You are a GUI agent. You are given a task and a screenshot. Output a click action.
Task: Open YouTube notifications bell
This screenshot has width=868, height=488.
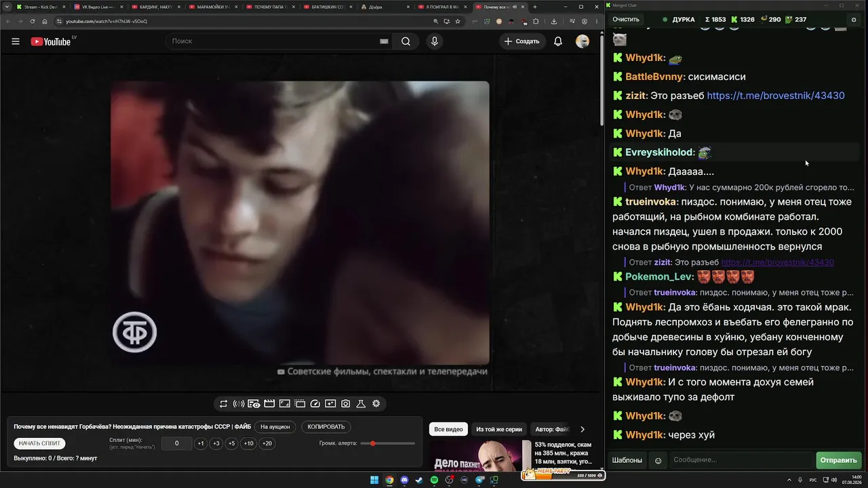tap(558, 41)
